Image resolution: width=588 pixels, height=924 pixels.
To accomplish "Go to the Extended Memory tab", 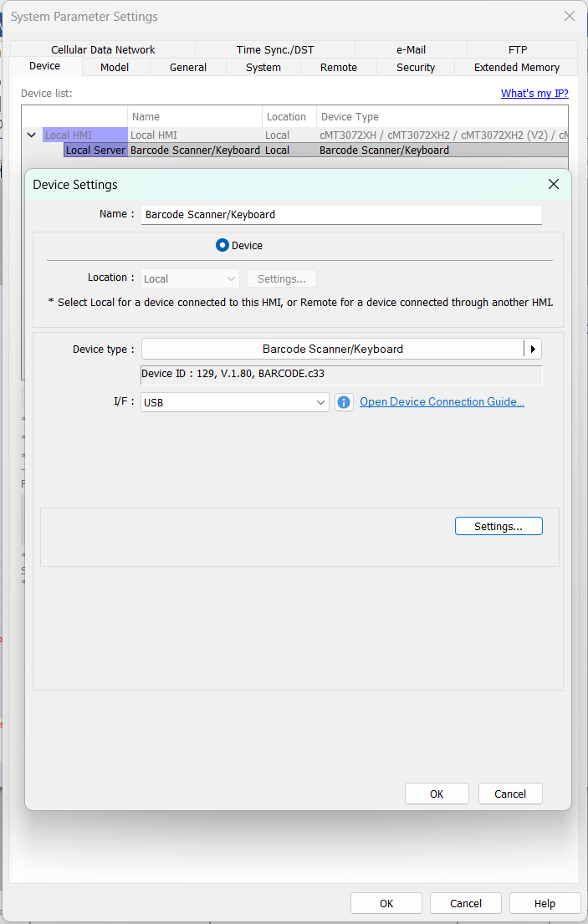I will pyautogui.click(x=516, y=68).
